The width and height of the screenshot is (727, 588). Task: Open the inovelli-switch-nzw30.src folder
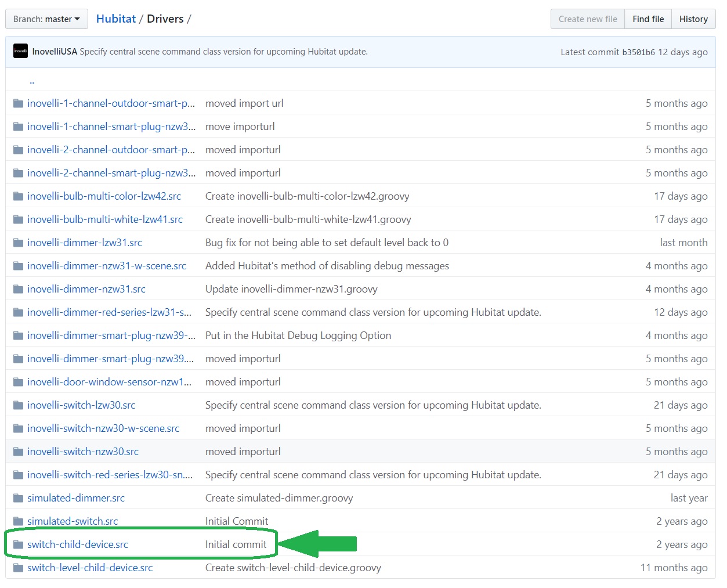tap(83, 452)
